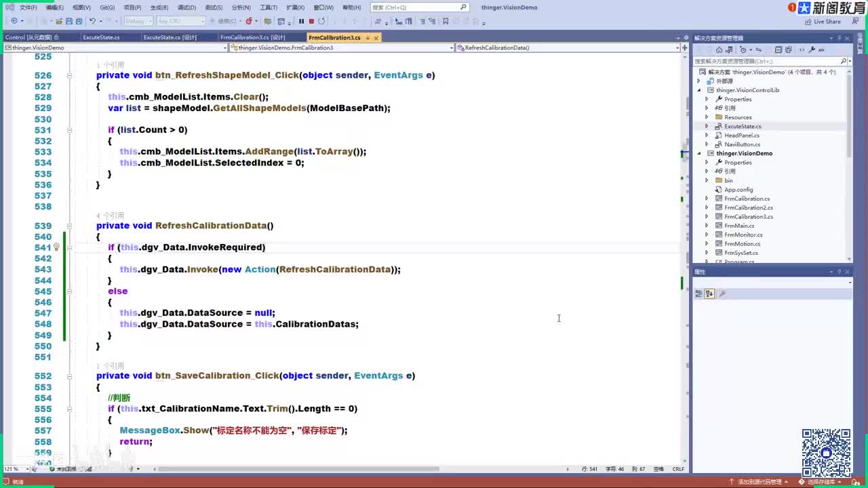Collapse the thinger.VisionDemo project node
The image size is (868, 488).
(699, 153)
